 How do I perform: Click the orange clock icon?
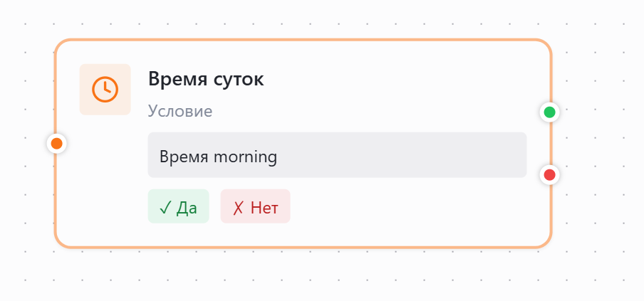(105, 89)
